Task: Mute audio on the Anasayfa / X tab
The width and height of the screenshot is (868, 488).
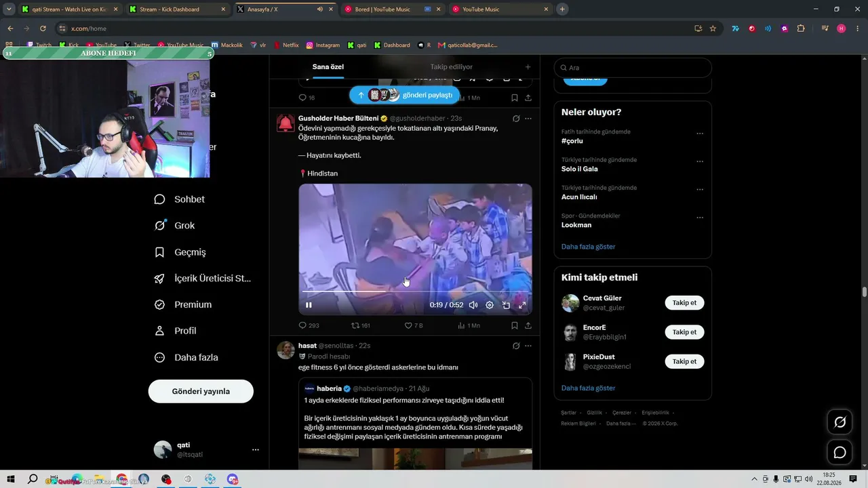Action: pos(319,9)
